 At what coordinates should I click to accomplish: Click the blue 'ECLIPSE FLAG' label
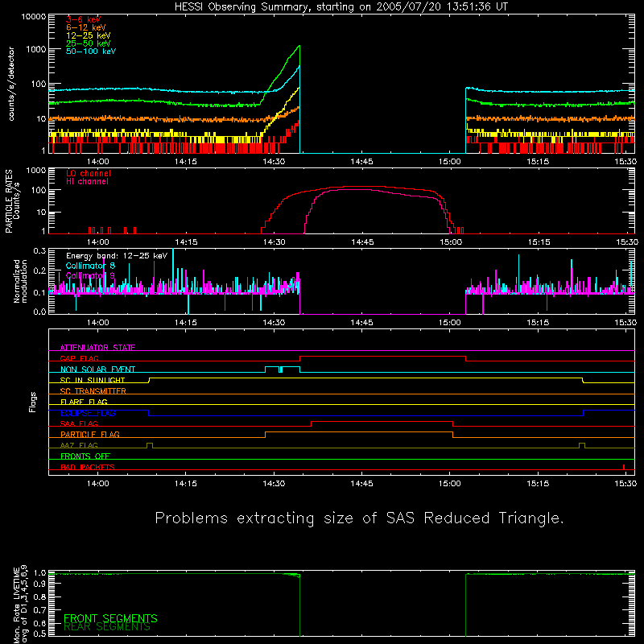click(x=88, y=413)
